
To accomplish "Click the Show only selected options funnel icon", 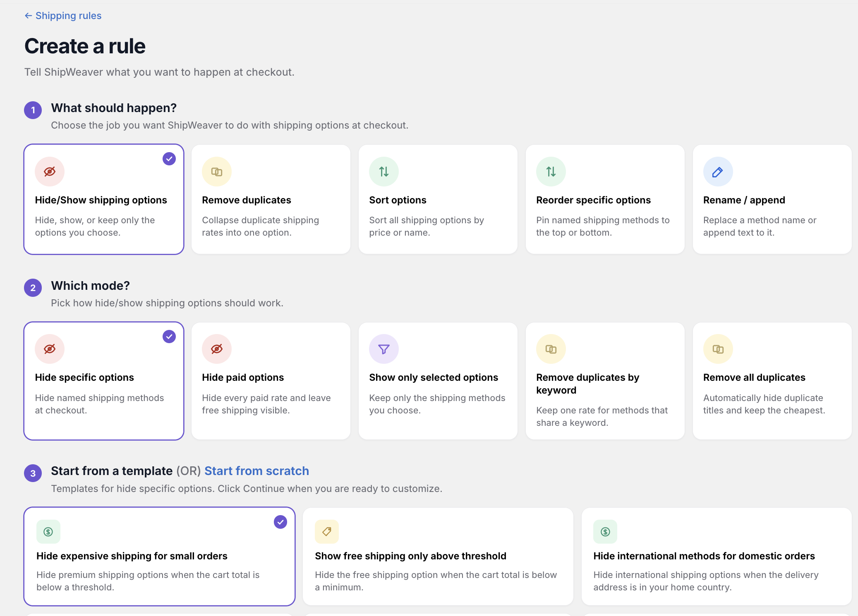I will 384,349.
